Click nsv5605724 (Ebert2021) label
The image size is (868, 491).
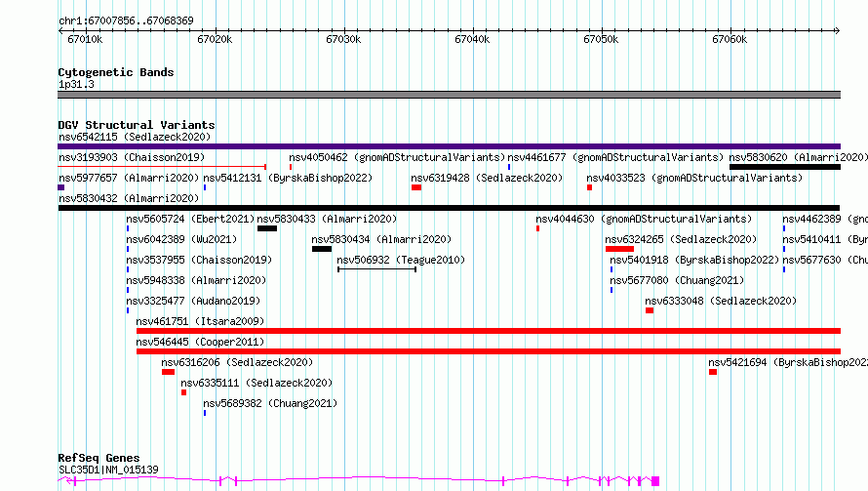click(x=190, y=219)
